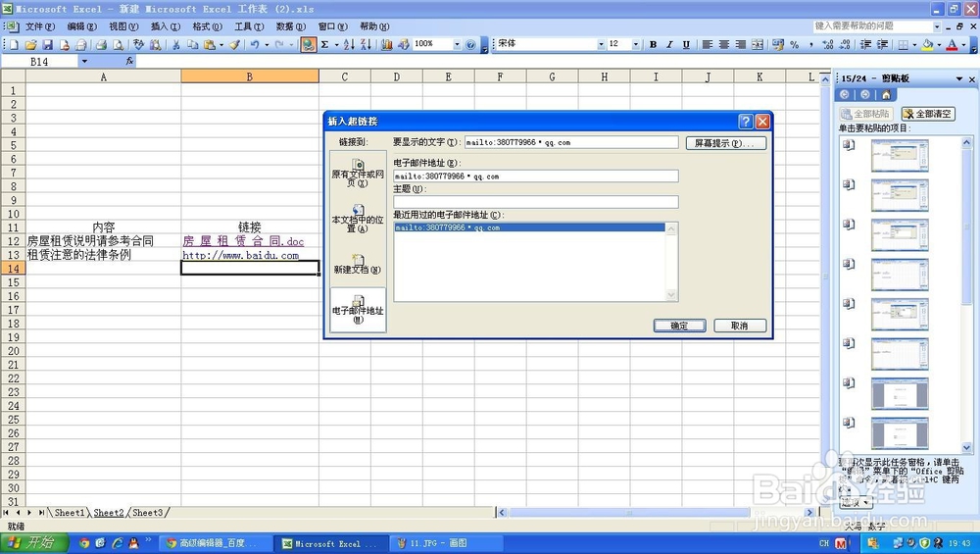Apply currency style format
This screenshot has width=980, height=554.
point(778,44)
